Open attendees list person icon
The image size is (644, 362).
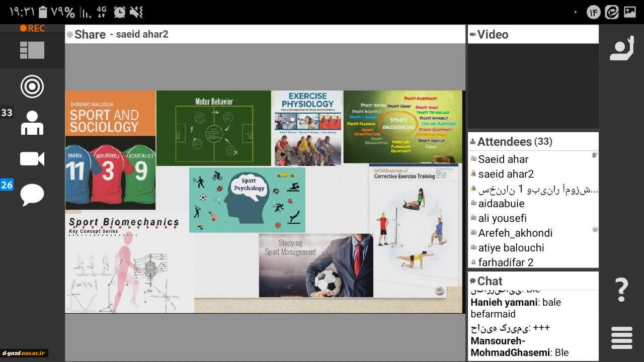(x=32, y=123)
